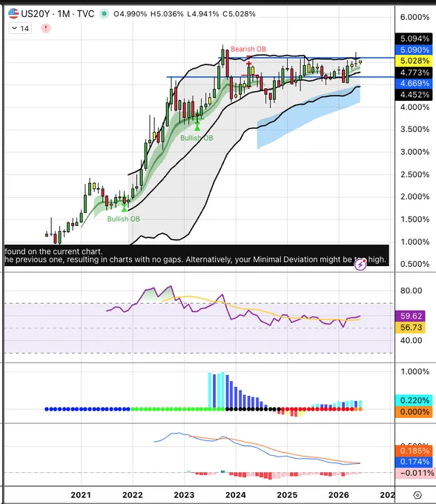Click the 80.00 RSI scale label
The height and width of the screenshot is (504, 436).
click(x=411, y=291)
